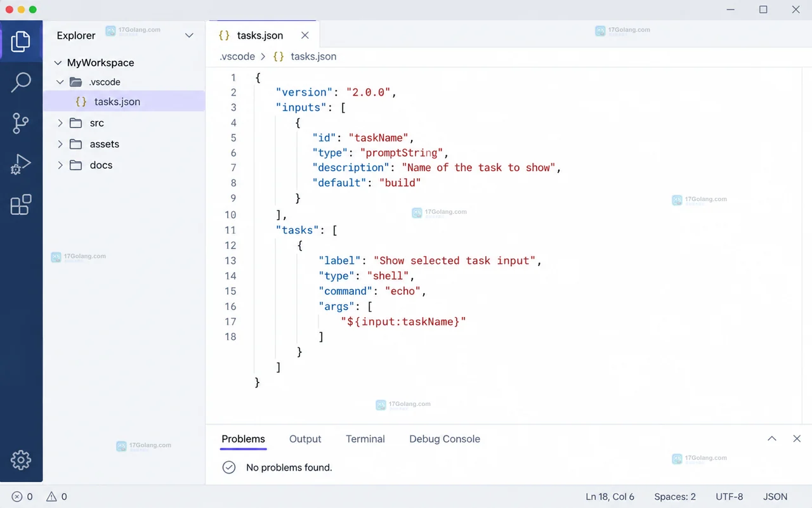Open the Manage settings gear
Screen dimensions: 812x508
[x=21, y=460]
